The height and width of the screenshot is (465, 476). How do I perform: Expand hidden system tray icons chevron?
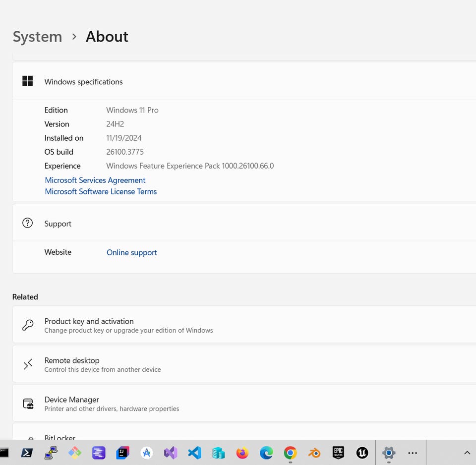tap(467, 453)
